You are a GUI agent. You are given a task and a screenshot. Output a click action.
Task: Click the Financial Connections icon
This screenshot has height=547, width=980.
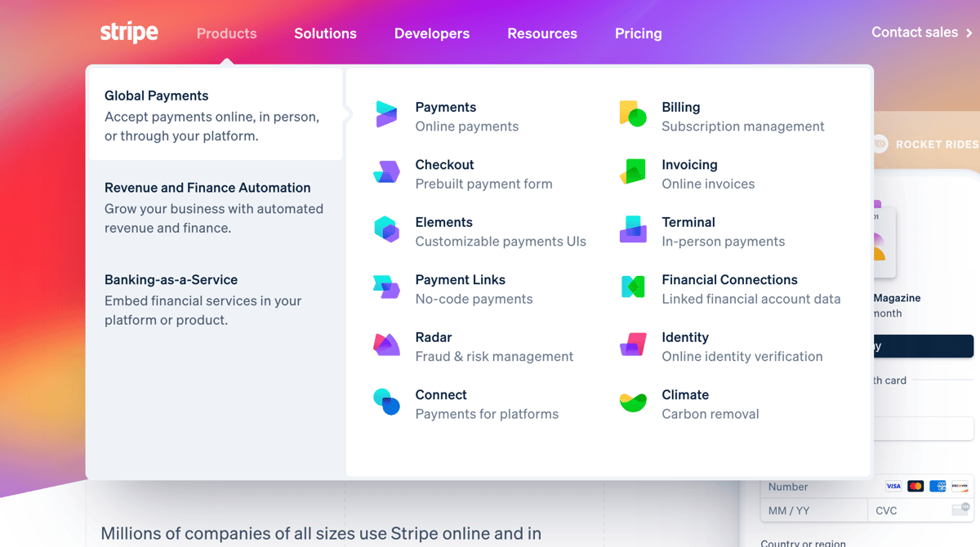tap(632, 288)
